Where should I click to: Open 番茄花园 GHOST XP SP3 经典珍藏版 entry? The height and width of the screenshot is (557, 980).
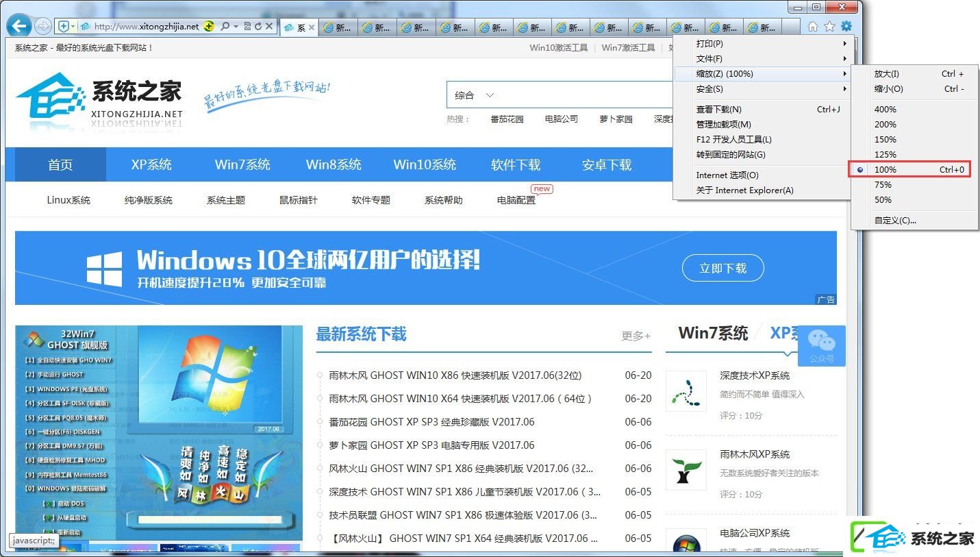pyautogui.click(x=431, y=422)
